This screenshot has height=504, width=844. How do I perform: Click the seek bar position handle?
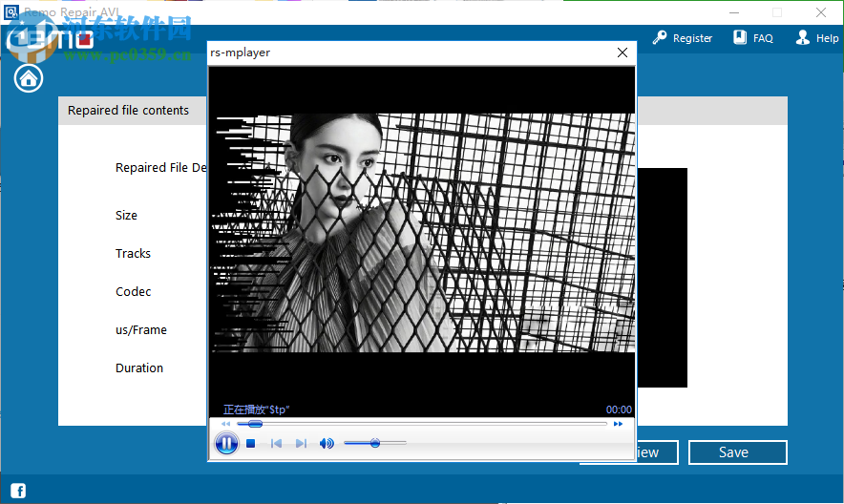tap(255, 424)
